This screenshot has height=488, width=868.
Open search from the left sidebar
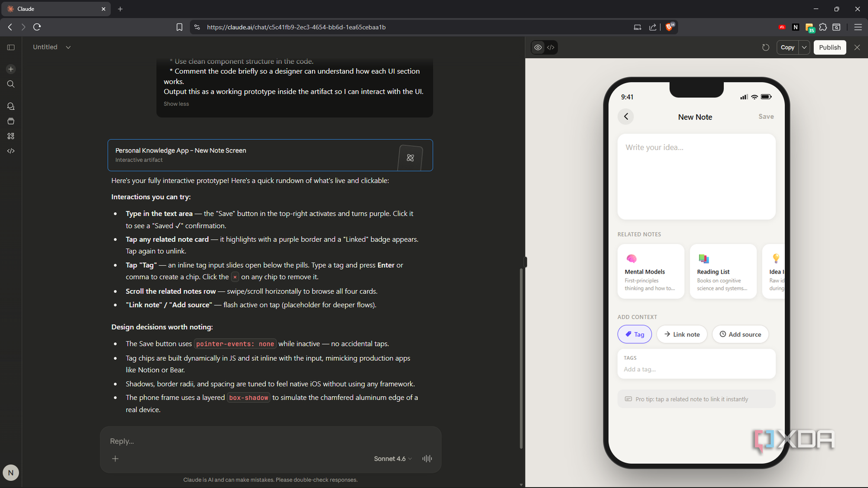tap(11, 84)
